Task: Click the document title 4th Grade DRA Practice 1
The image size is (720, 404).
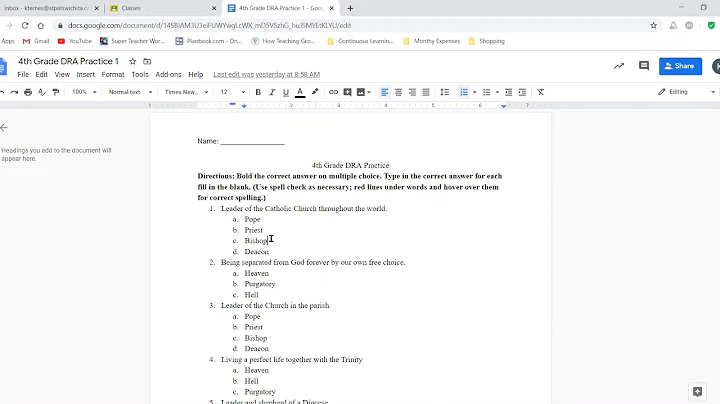Action: pos(68,61)
